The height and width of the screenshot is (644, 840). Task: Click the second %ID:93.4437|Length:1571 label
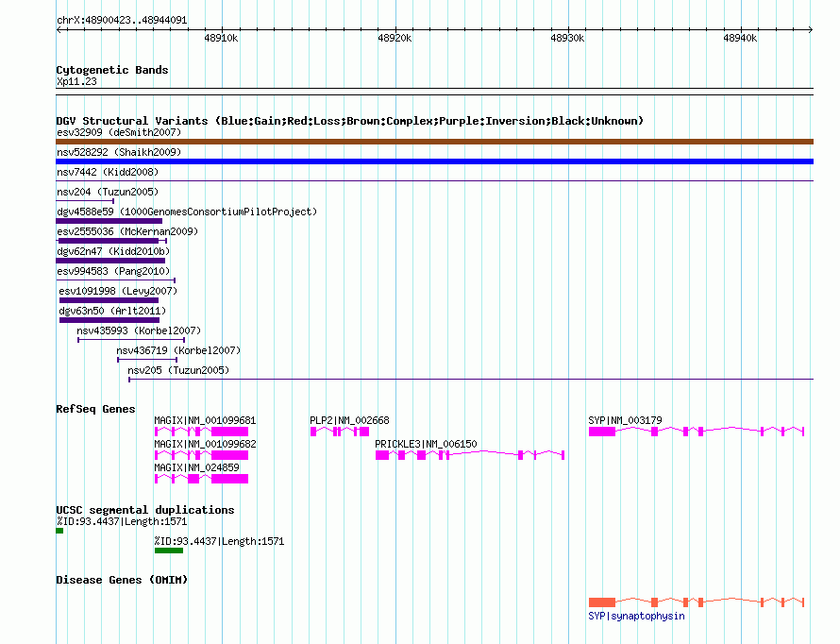click(219, 541)
